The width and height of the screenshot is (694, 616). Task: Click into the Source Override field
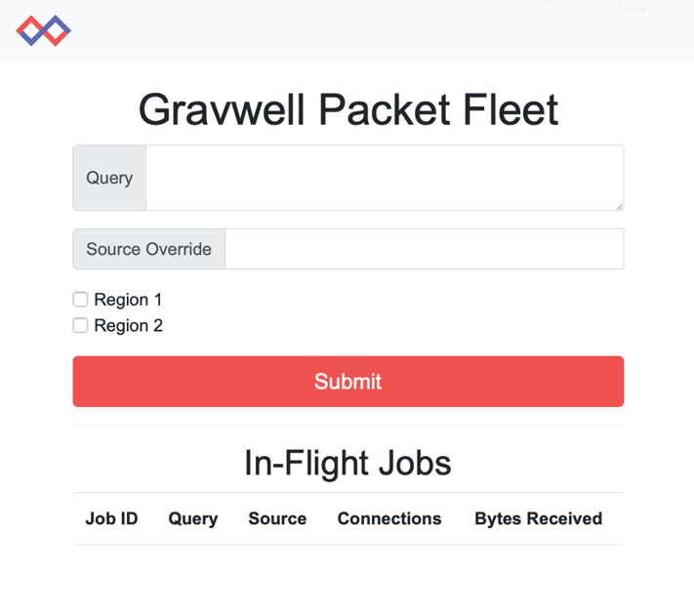(x=424, y=249)
